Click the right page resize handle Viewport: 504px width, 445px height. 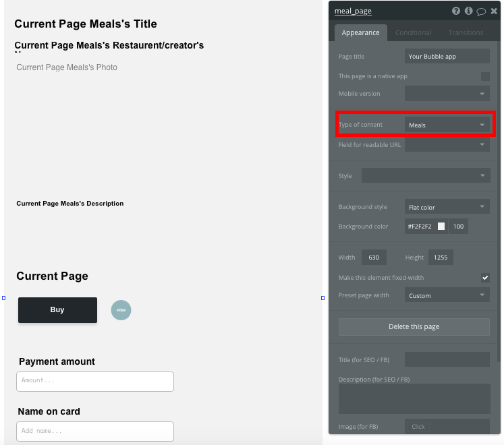pyautogui.click(x=323, y=298)
